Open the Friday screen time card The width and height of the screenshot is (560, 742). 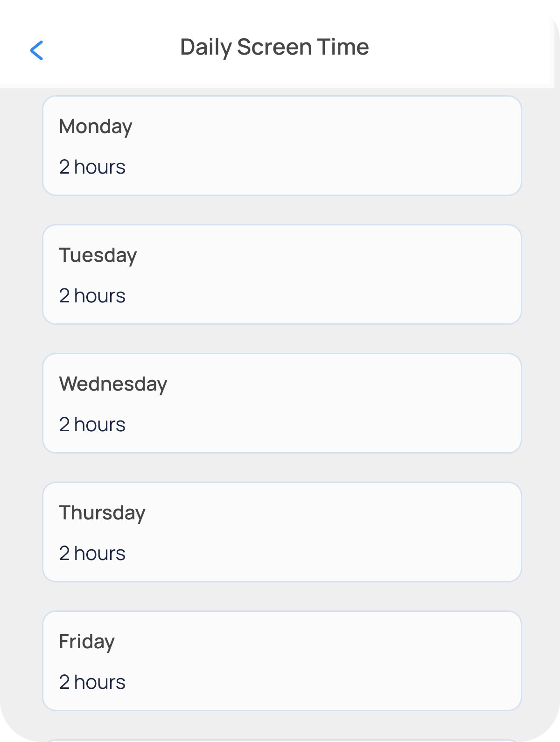click(x=282, y=661)
